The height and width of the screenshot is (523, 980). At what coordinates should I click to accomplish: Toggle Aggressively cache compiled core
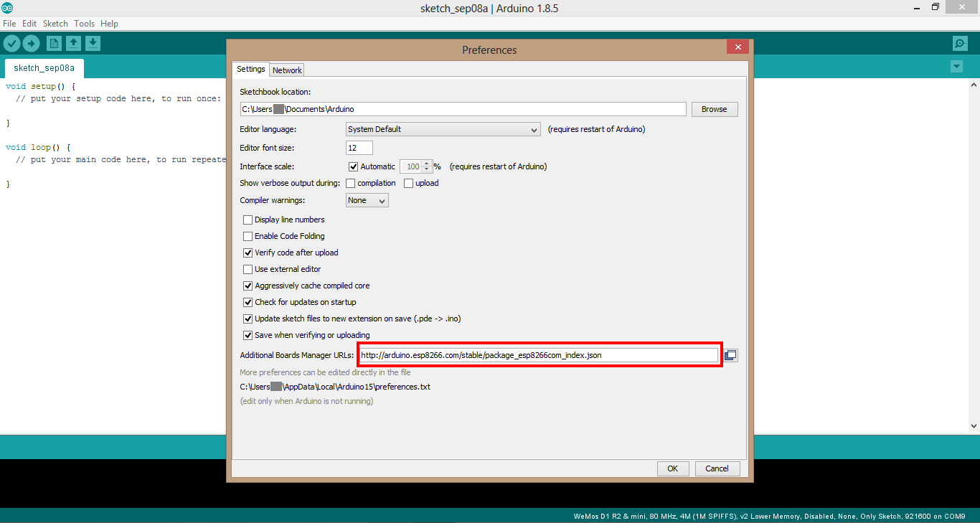(248, 286)
